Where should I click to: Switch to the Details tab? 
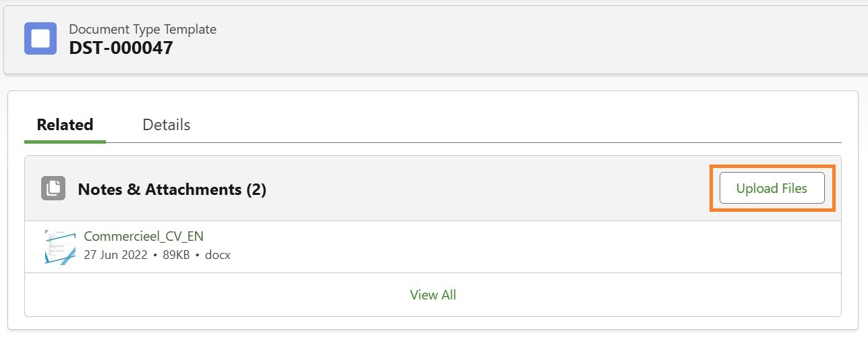click(166, 125)
